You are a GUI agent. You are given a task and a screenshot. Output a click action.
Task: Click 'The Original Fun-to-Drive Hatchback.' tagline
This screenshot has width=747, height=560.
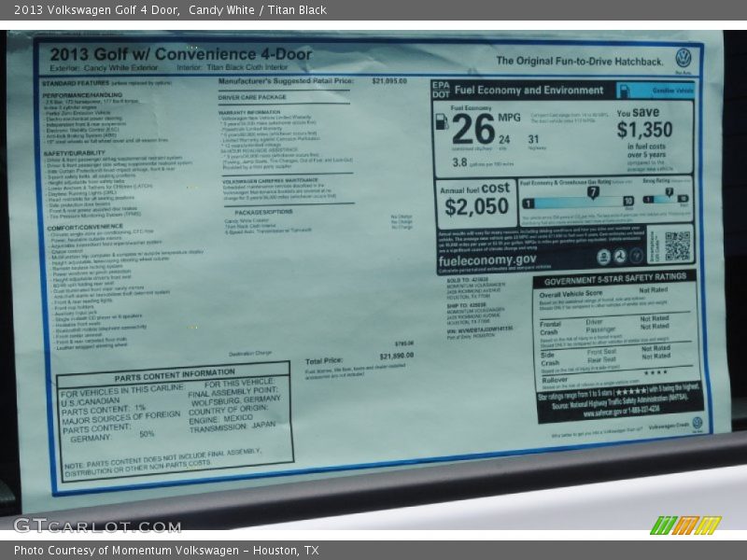coord(579,61)
